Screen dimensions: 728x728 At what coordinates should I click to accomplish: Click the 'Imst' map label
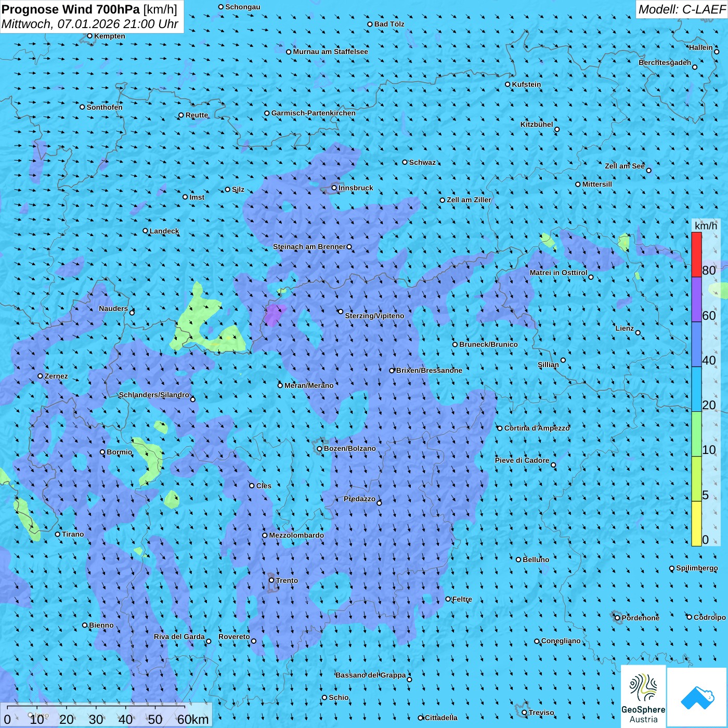click(197, 197)
